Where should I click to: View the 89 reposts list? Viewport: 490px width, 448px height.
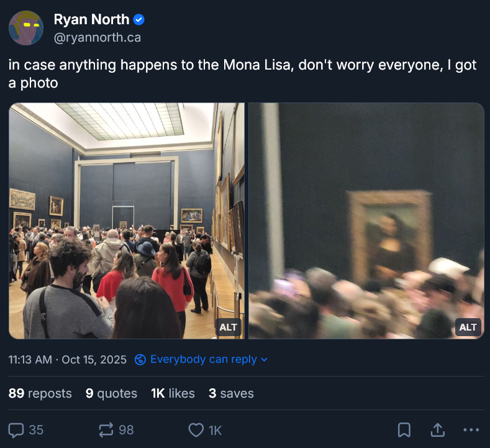[40, 393]
